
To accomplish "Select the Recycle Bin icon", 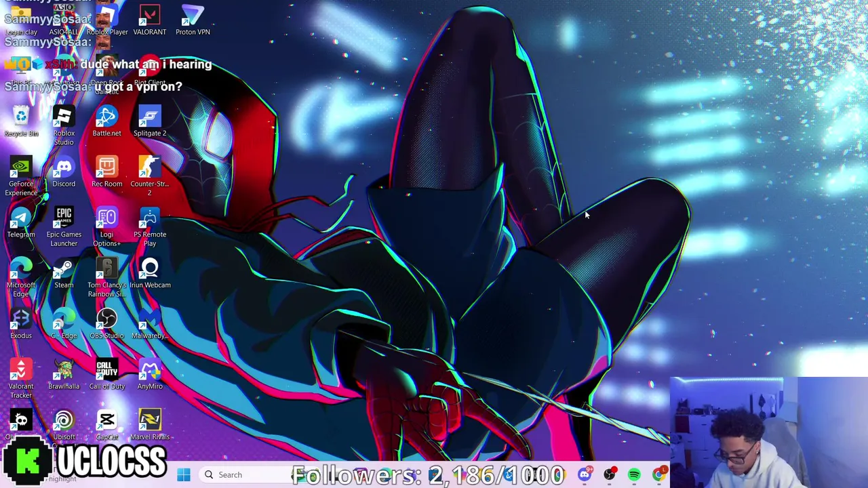I will pyautogui.click(x=21, y=121).
